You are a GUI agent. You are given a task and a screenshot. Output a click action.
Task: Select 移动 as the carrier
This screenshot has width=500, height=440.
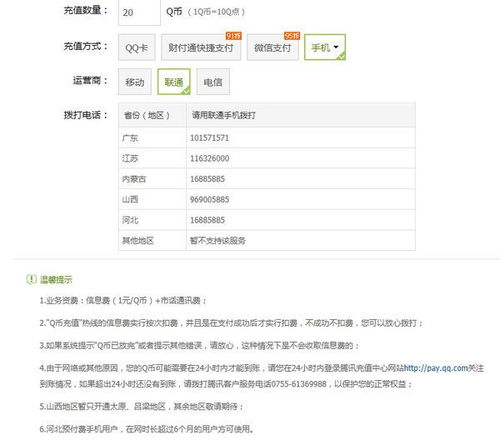[x=135, y=82]
